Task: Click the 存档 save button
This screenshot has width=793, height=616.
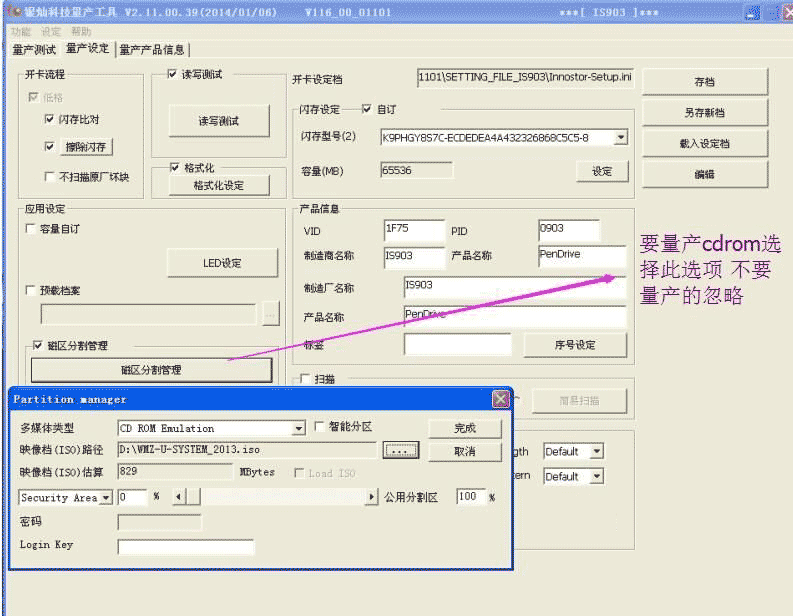Action: tap(704, 82)
